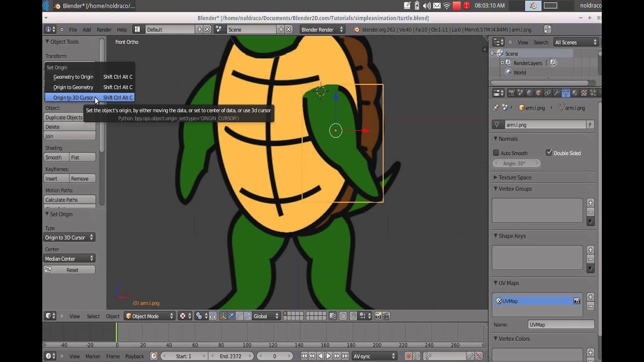Open the AV-sync dropdown
The width and height of the screenshot is (644, 362).
pos(374,356)
